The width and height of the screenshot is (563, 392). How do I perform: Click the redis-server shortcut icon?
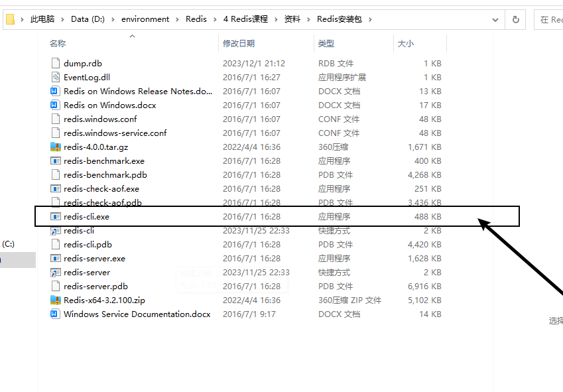(x=56, y=273)
